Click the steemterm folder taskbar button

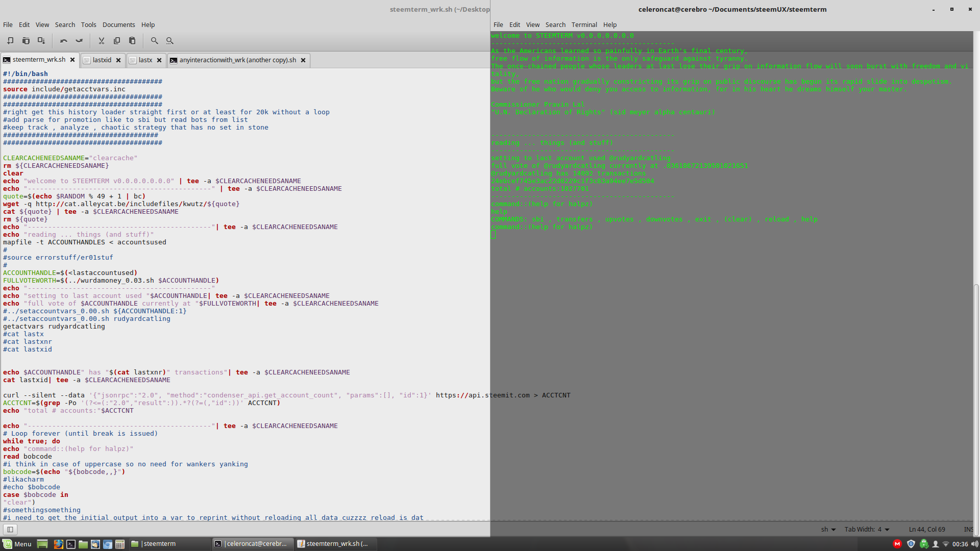coord(155,544)
